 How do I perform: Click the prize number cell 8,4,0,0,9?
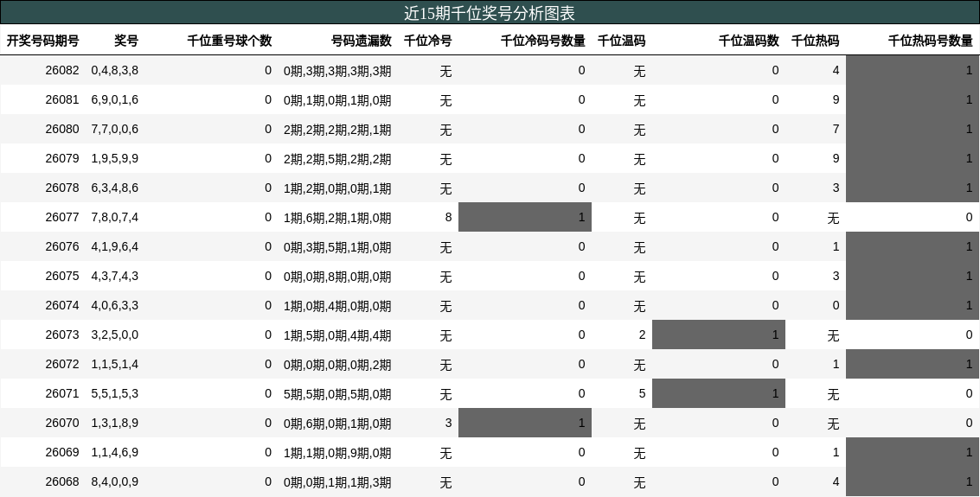point(115,482)
